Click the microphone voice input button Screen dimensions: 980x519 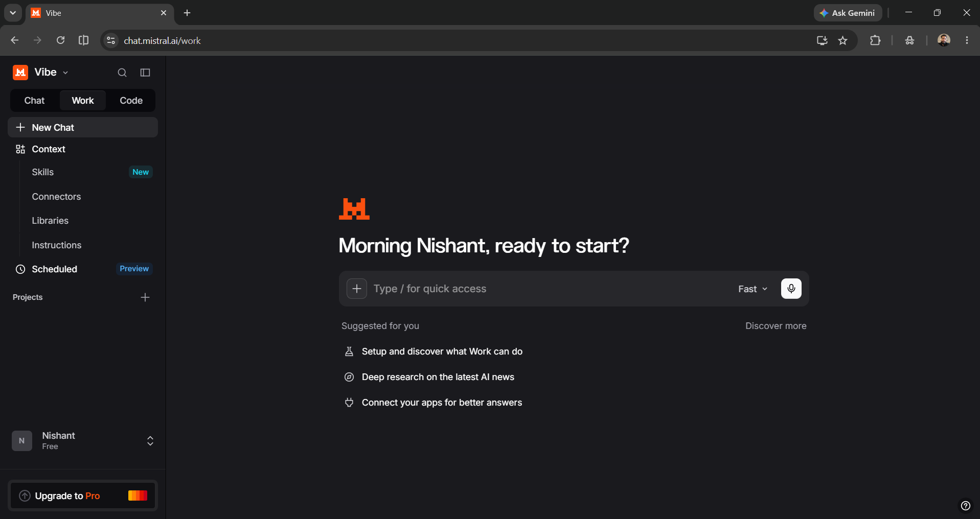pyautogui.click(x=791, y=289)
